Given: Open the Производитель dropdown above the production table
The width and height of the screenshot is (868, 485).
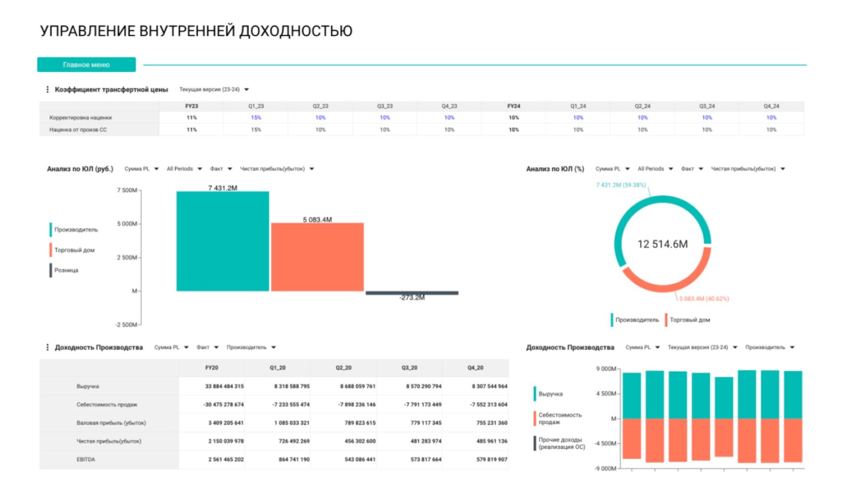Looking at the screenshot, I should tap(251, 347).
